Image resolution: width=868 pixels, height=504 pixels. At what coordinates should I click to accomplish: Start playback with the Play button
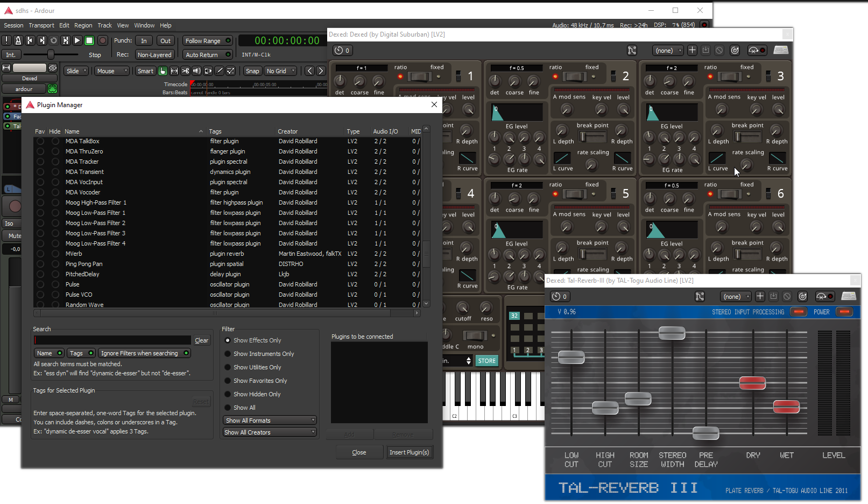[x=77, y=40]
